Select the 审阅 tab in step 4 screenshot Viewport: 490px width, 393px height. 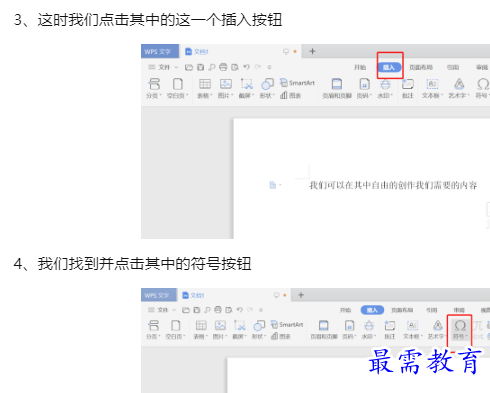pos(459,310)
